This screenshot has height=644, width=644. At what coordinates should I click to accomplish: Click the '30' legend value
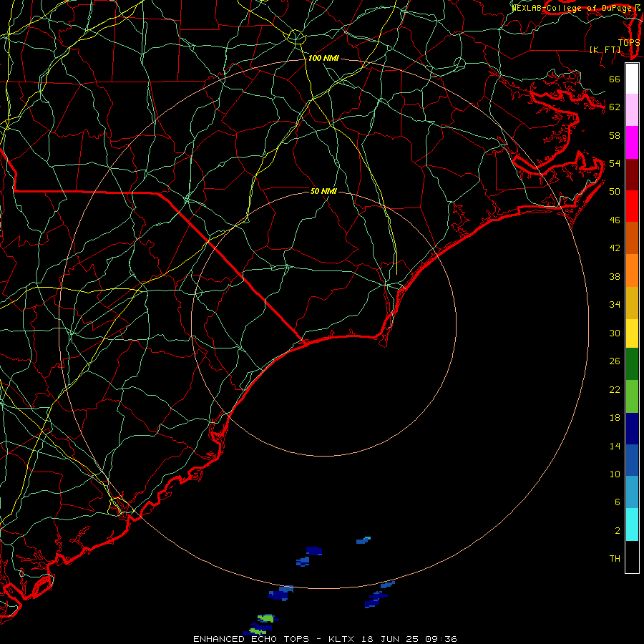pos(615,333)
